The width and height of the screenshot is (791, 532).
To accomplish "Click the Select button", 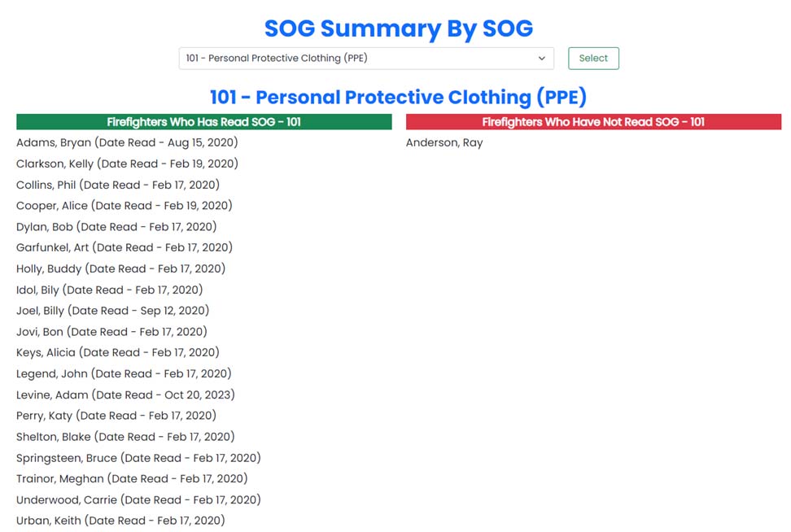I will click(593, 58).
